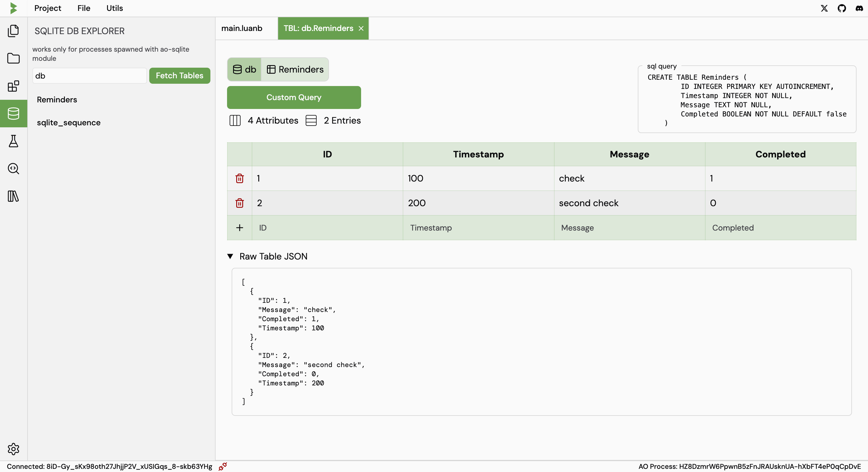Click the sqlite_sequence tree item

(x=69, y=122)
